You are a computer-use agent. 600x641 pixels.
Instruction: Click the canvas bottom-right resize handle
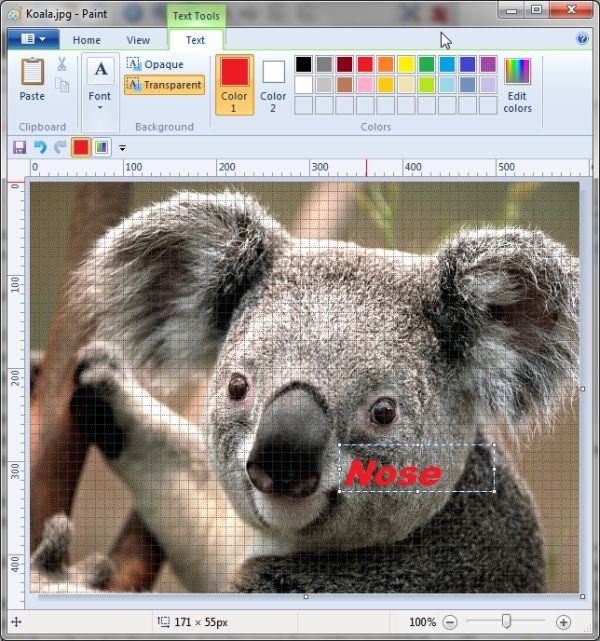pos(582,596)
